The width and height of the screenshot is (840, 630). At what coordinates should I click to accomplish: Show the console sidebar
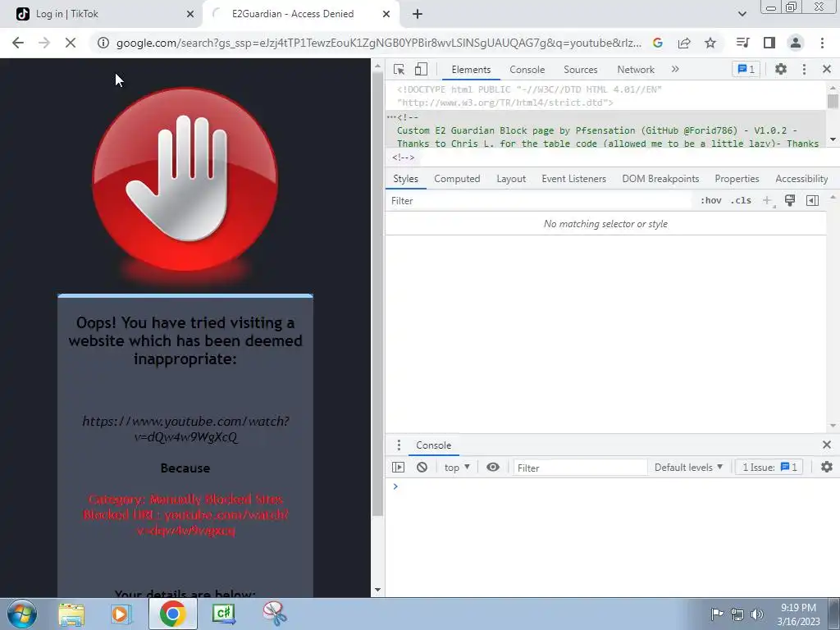pyautogui.click(x=398, y=467)
